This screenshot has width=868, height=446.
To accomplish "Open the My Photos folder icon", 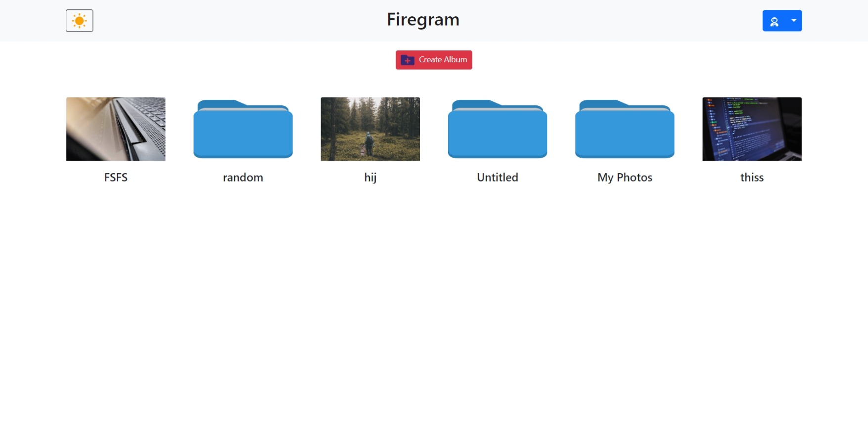I will (625, 129).
